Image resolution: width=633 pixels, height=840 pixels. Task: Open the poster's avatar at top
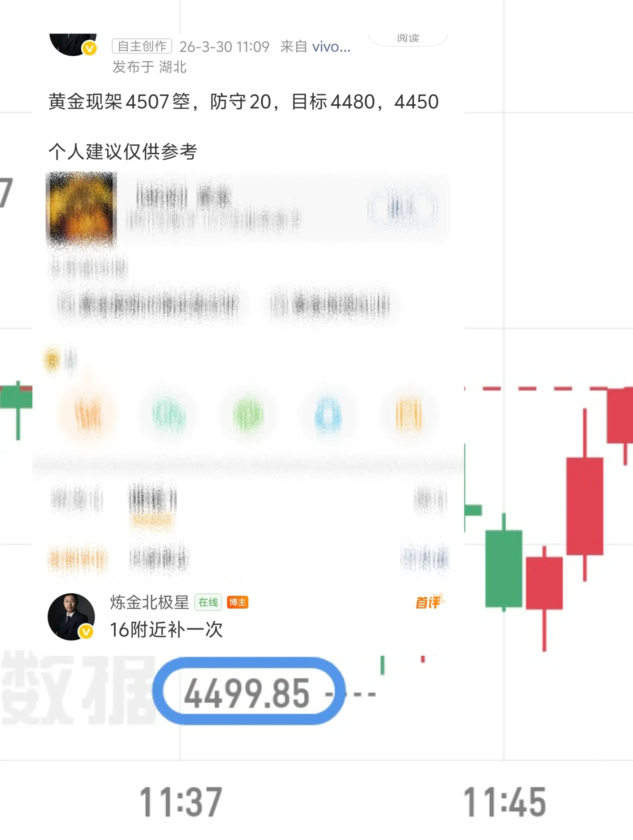tap(73, 44)
